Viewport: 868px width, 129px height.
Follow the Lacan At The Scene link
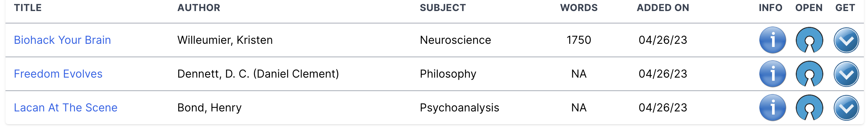[66, 108]
